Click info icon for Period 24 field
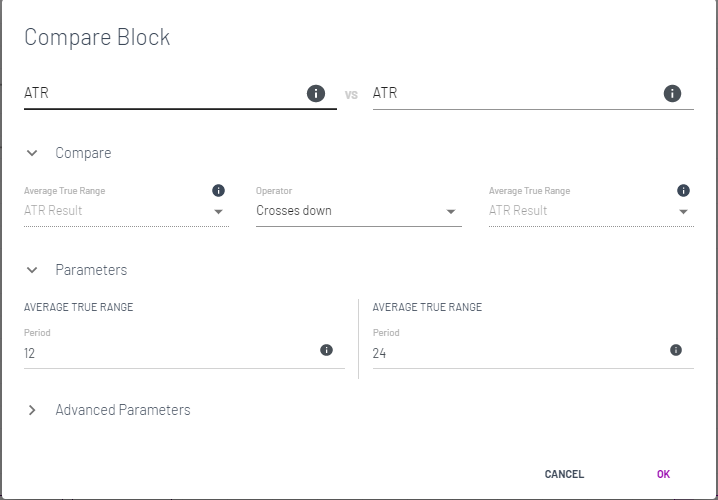This screenshot has width=718, height=500. 676,350
